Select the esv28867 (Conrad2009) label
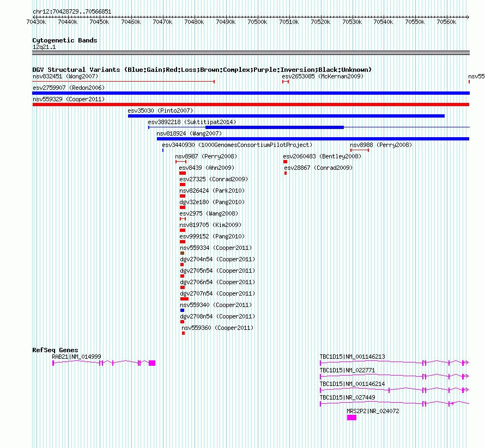Image resolution: width=485 pixels, height=448 pixels. (318, 168)
